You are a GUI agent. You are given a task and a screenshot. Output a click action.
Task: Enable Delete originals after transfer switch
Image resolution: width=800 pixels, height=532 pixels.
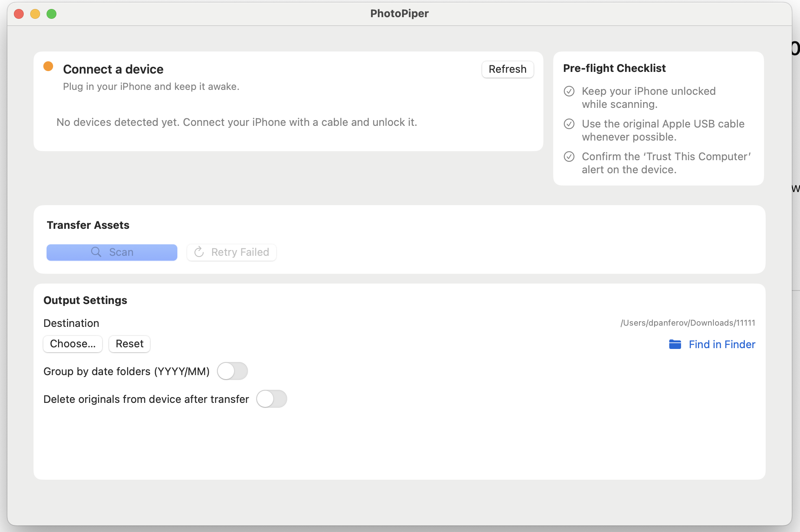[272, 399]
